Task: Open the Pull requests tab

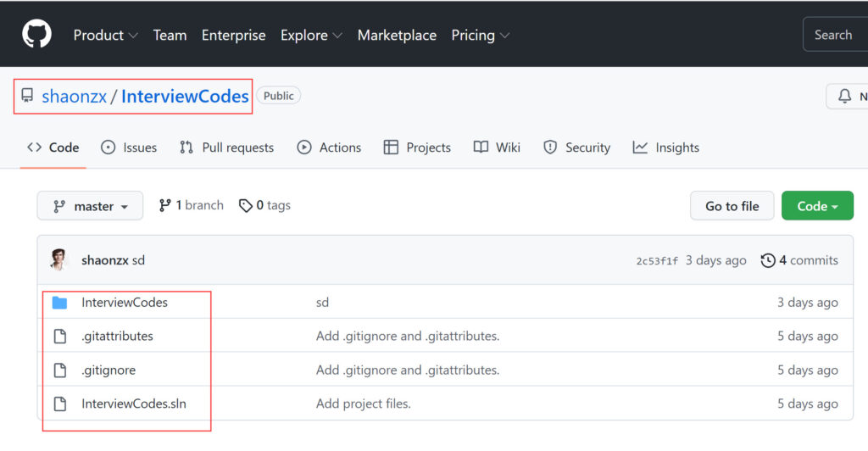Action: (226, 148)
